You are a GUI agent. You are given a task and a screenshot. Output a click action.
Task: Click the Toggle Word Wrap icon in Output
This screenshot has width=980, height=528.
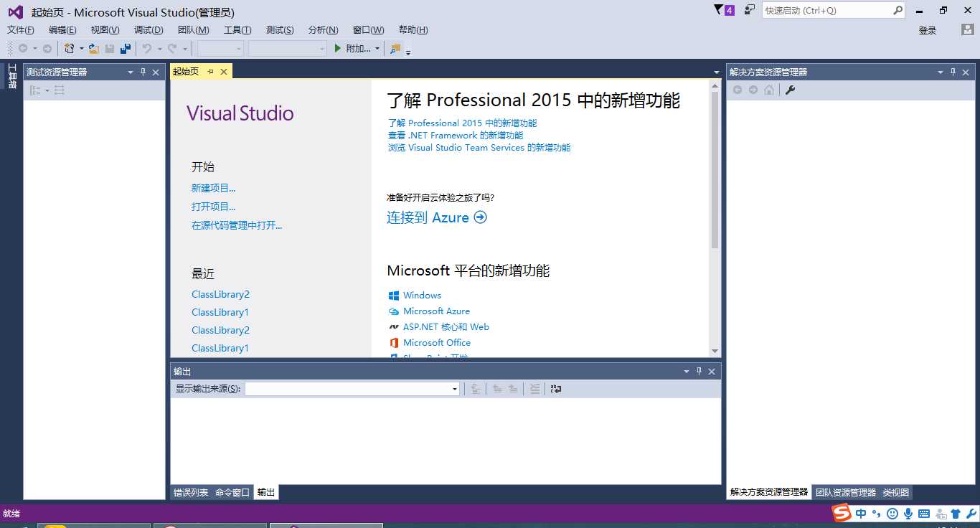[555, 389]
